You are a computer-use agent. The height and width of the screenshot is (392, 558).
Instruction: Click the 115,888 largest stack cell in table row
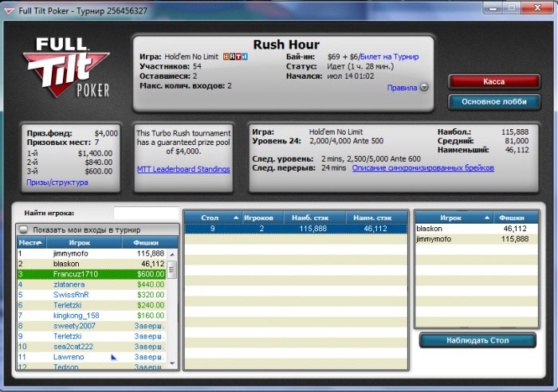pyautogui.click(x=312, y=229)
